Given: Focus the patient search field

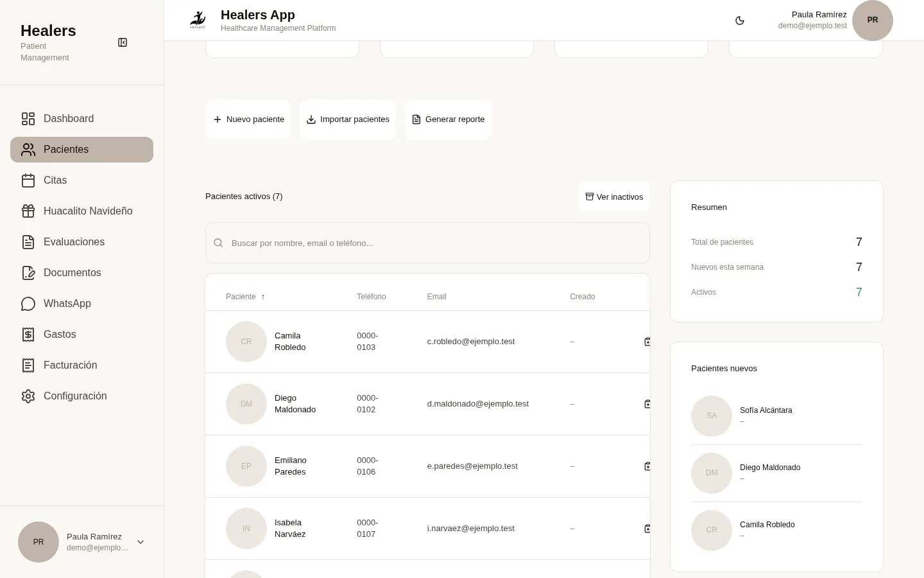Looking at the screenshot, I should [x=427, y=243].
